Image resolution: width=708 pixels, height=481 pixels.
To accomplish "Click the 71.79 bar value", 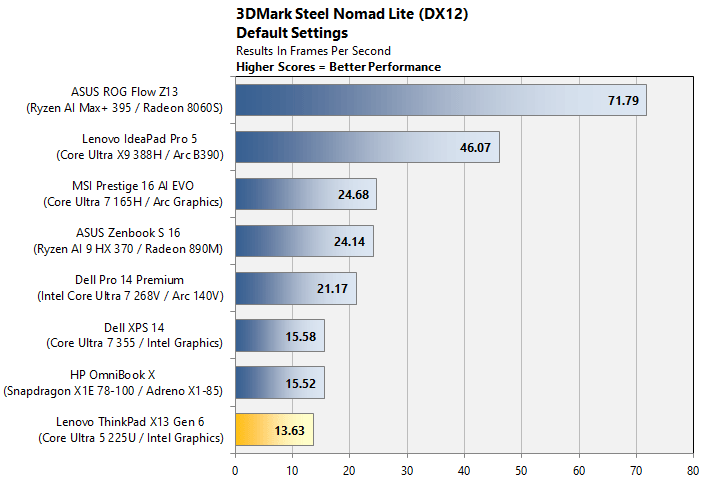I will pyautogui.click(x=623, y=100).
